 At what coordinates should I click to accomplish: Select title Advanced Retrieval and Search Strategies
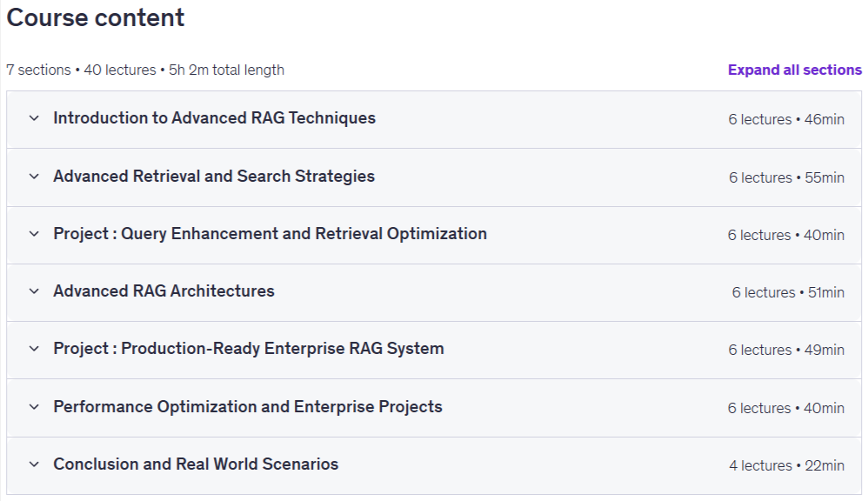214,176
